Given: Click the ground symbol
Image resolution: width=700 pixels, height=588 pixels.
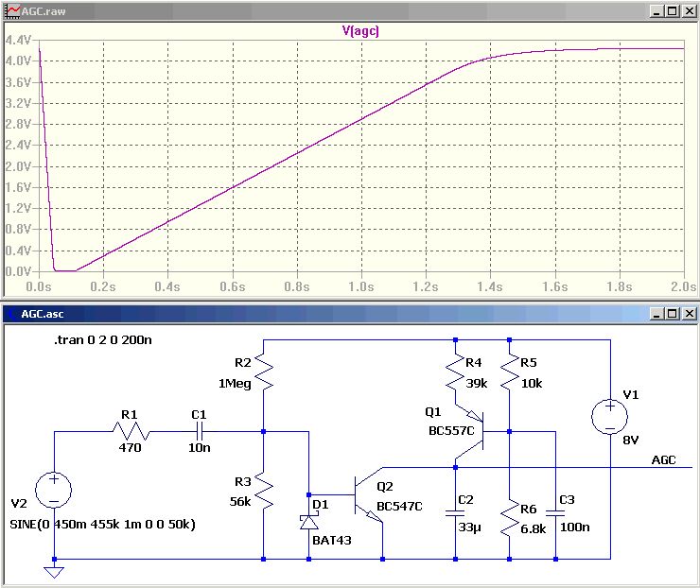Looking at the screenshot, I should pos(54,572).
